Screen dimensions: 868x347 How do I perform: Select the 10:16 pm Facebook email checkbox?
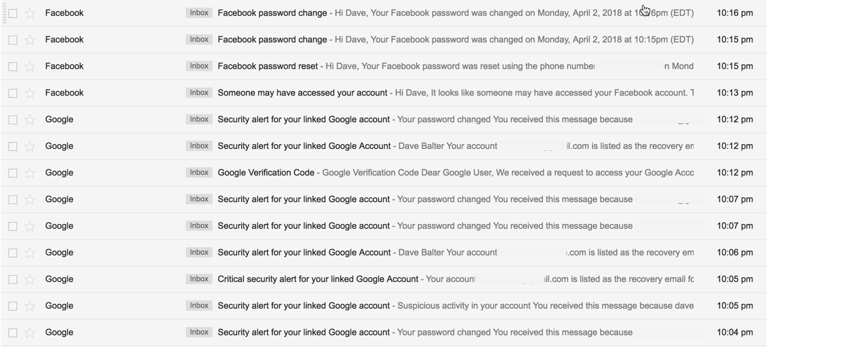[13, 14]
